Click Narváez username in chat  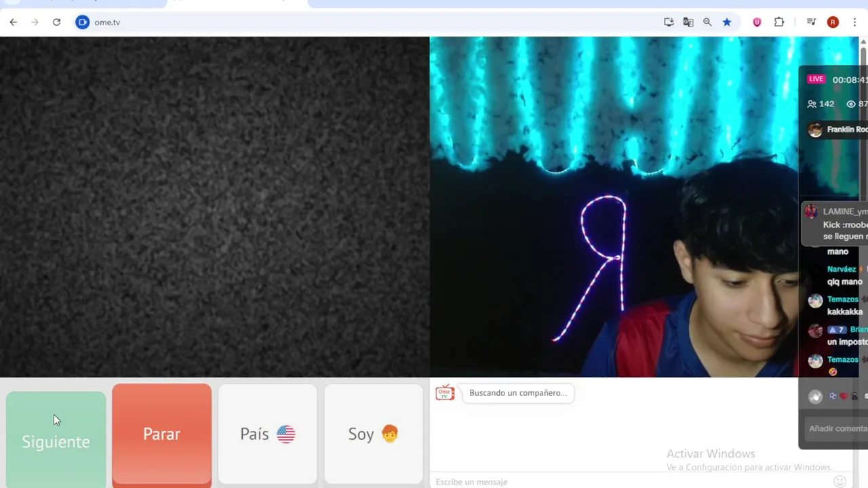[x=841, y=269]
